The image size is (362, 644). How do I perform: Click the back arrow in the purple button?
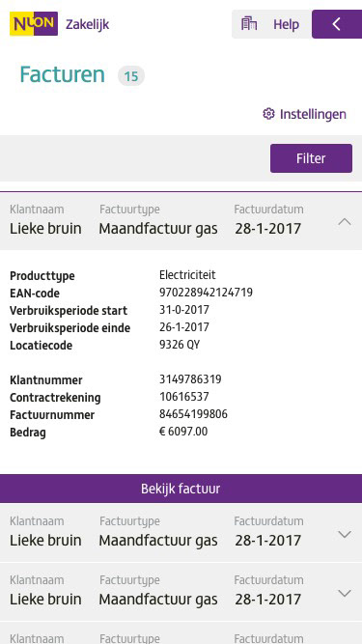(x=337, y=24)
